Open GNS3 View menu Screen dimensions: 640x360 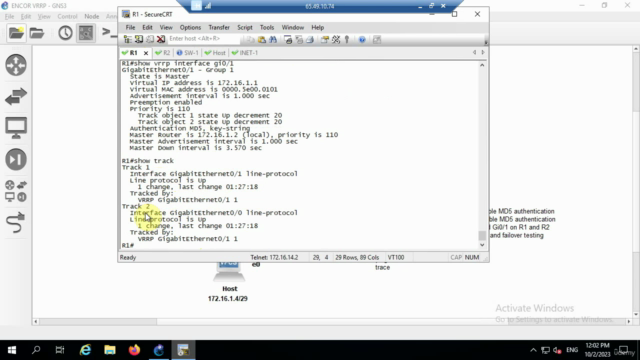[44, 16]
